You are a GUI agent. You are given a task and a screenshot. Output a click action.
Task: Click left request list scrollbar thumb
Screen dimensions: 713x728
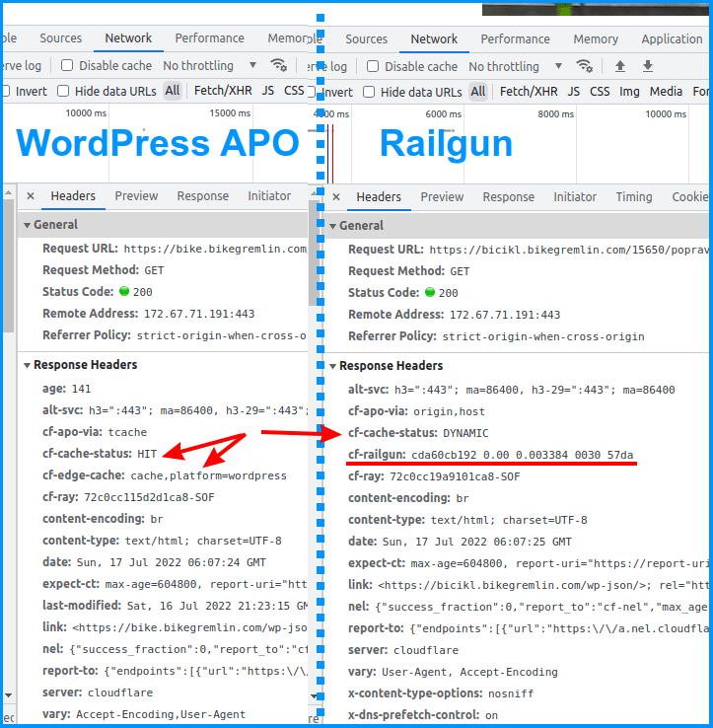pos(8,265)
